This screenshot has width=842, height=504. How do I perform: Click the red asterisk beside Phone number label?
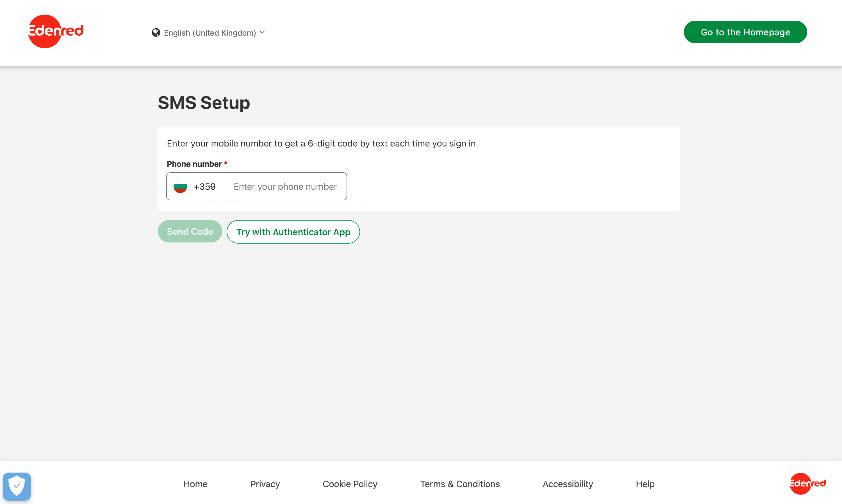click(x=226, y=163)
